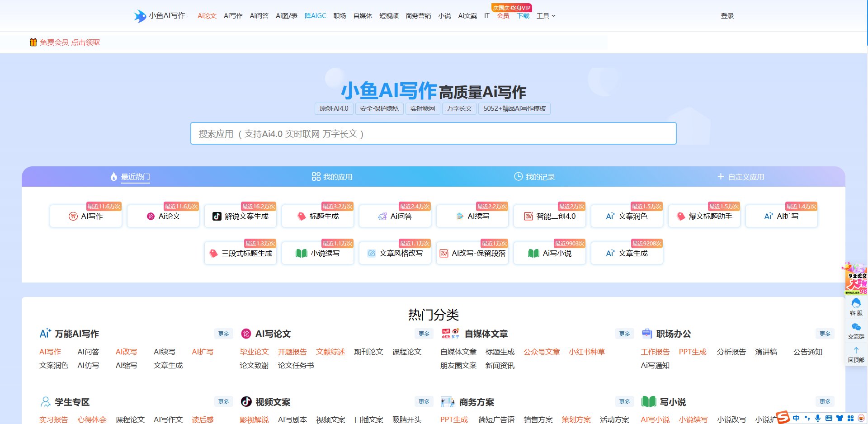This screenshot has height=424, width=868.
Task: Open 降AIGC in the navigation bar
Action: [315, 16]
